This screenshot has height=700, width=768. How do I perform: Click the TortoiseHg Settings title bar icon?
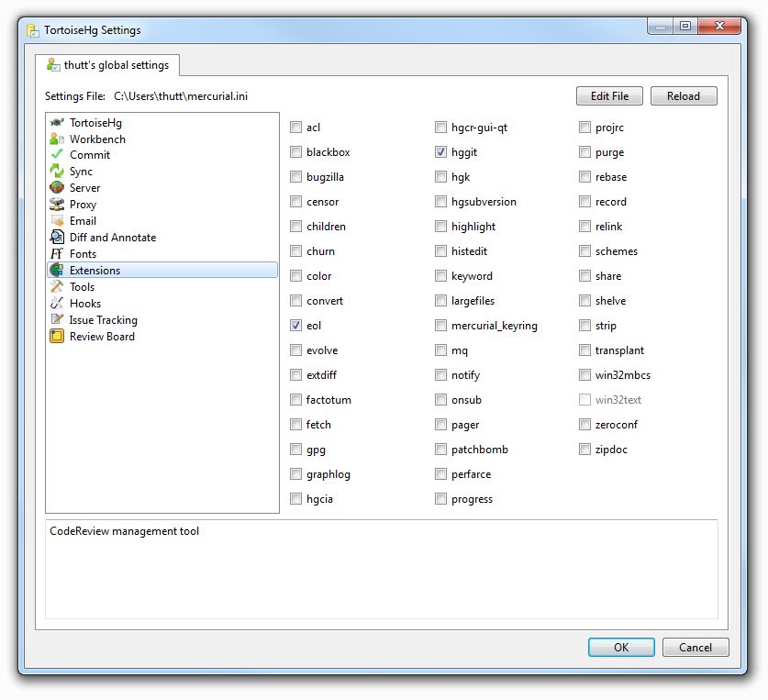click(x=33, y=30)
